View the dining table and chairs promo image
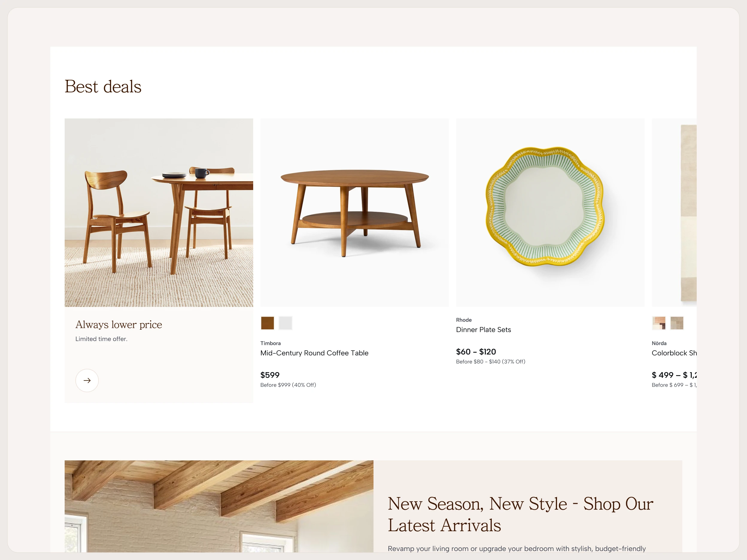Image resolution: width=747 pixels, height=560 pixels. [x=159, y=213]
